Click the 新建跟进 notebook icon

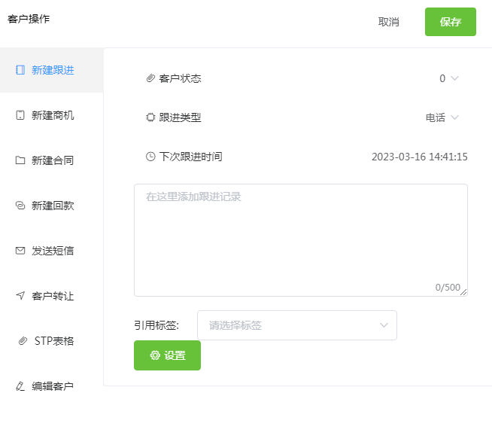click(20, 70)
